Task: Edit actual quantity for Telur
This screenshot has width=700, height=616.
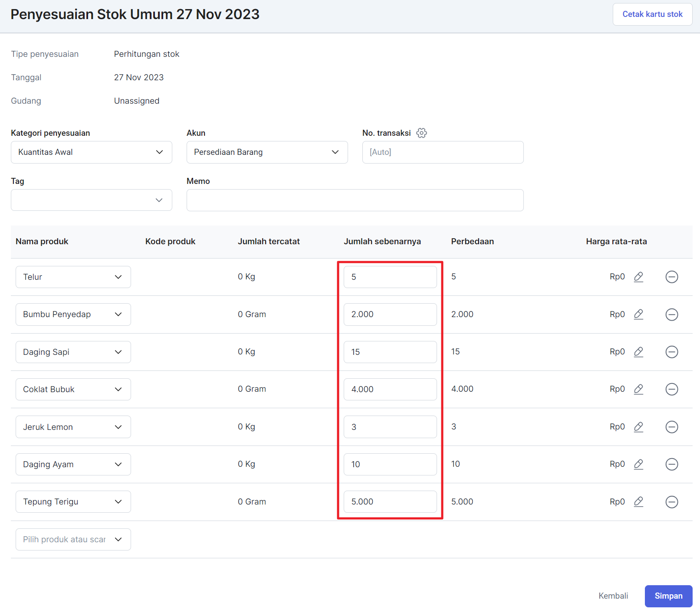Action: tap(390, 277)
